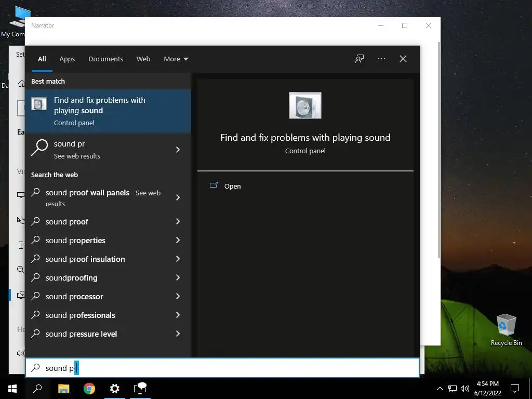The image size is (532, 399).
Task: Expand arrow for 'sound proof wall panels'
Action: pos(178,197)
